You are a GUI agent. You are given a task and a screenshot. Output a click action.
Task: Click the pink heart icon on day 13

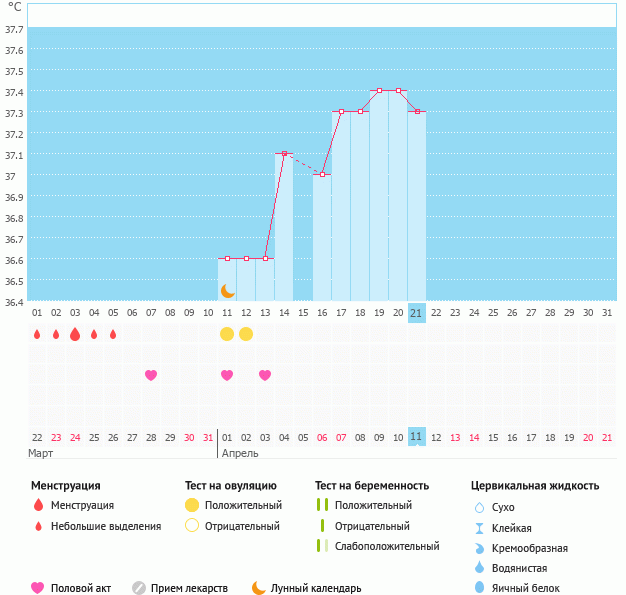265,375
